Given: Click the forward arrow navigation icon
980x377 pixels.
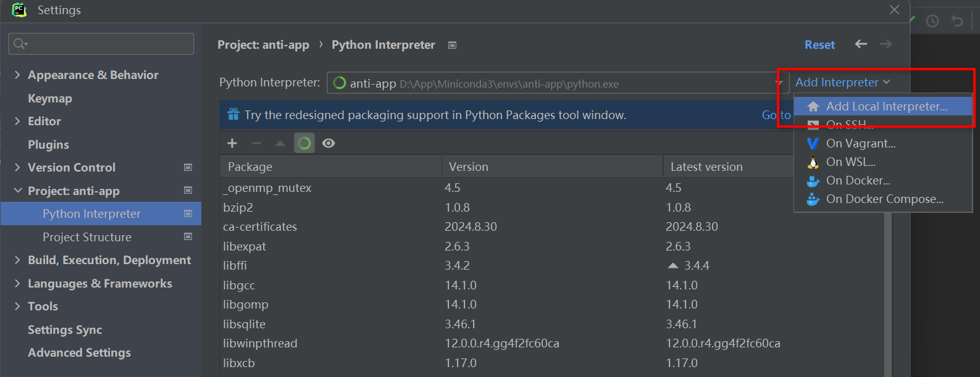Looking at the screenshot, I should pos(886,44).
